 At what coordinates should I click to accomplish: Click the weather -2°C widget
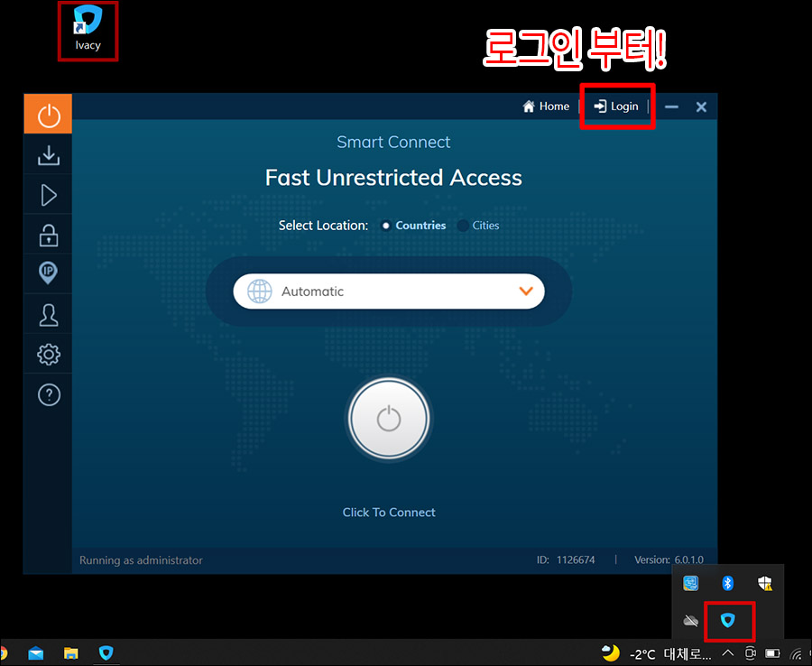click(x=656, y=653)
